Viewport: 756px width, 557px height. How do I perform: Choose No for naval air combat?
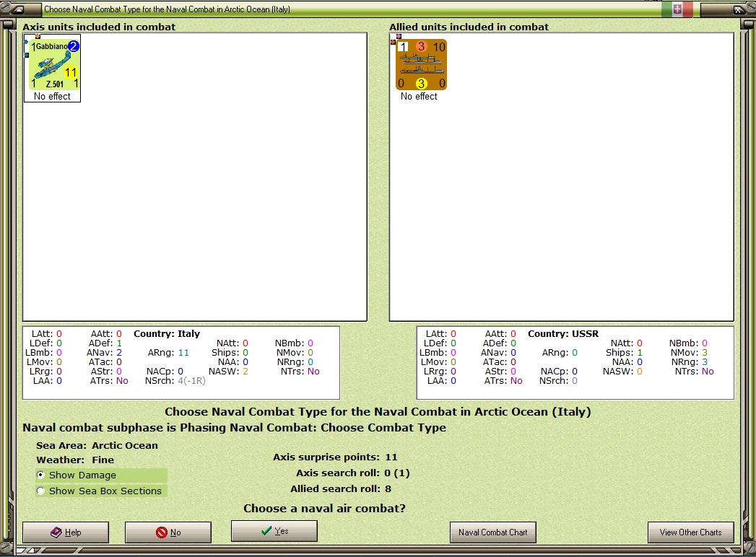tap(168, 532)
